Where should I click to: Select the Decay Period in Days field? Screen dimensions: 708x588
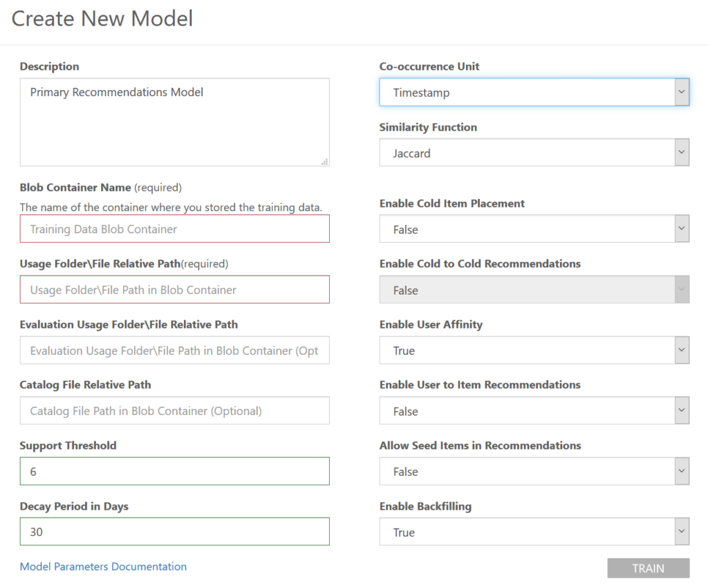click(x=174, y=531)
